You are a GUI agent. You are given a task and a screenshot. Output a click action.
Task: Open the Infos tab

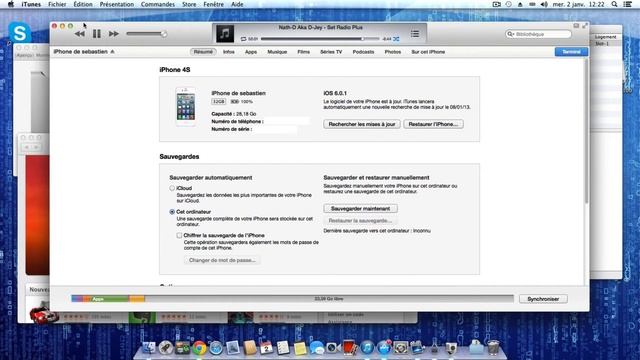pos(229,52)
